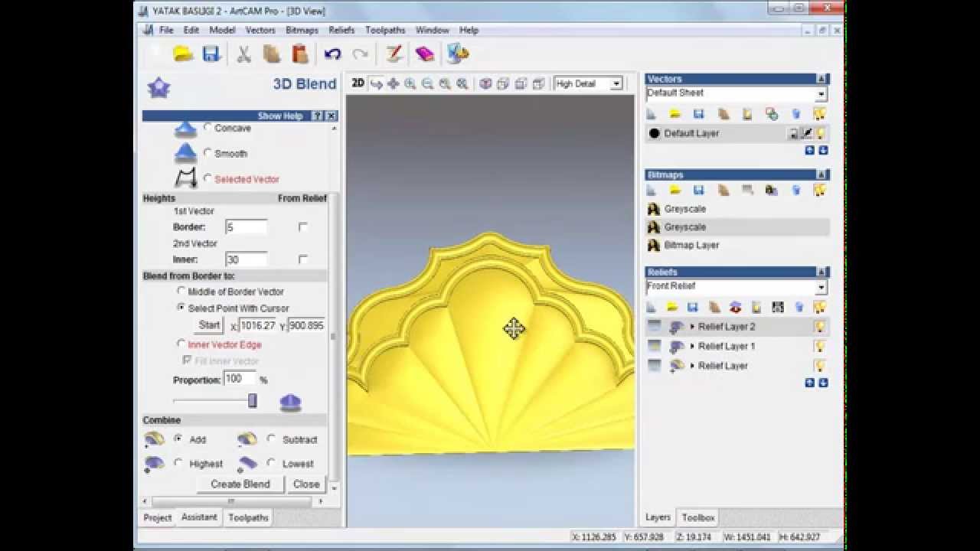The image size is (980, 551).
Task: Select the Concave profile option
Action: (207, 128)
